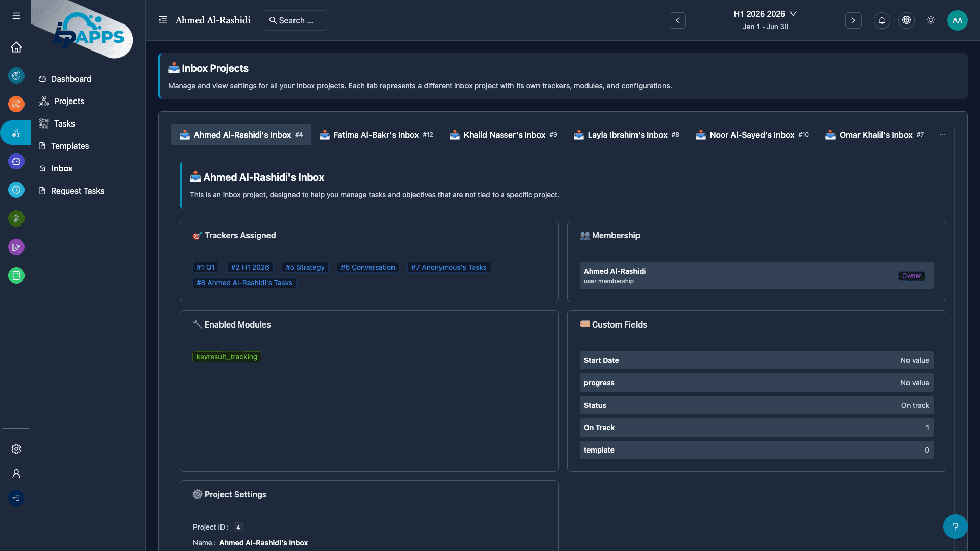This screenshot has height=551, width=980.
Task: Click the #7 Anonymous's Tasks tracker tag
Action: click(x=449, y=267)
